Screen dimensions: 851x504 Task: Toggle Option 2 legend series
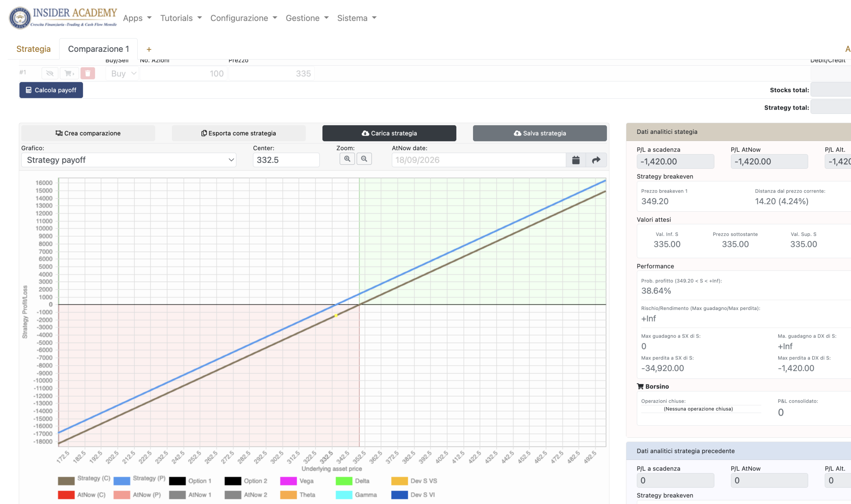tap(246, 481)
